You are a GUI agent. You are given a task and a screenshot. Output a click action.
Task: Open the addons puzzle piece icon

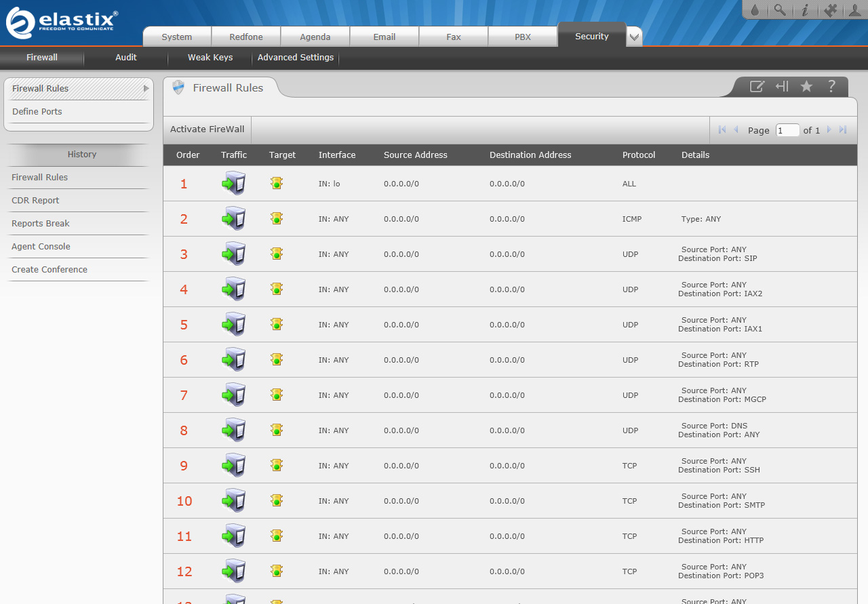[x=829, y=10]
